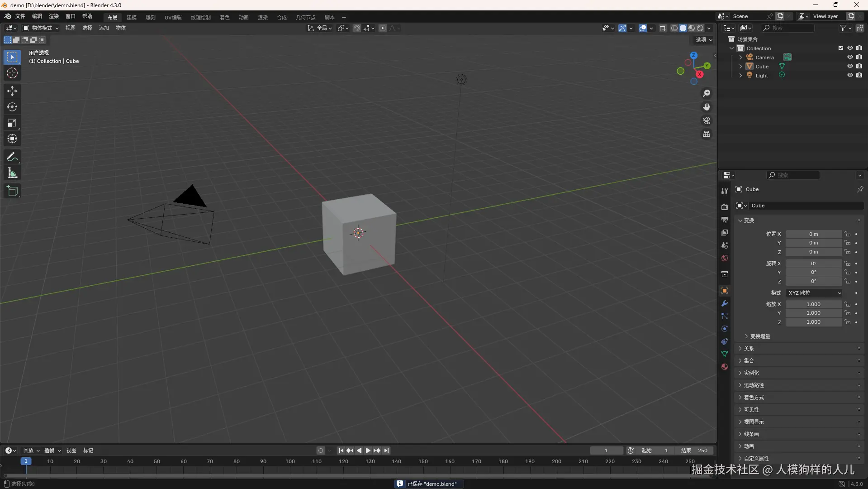Switch to wireframe viewport shading
Viewport: 868px width, 489px height.
point(674,28)
